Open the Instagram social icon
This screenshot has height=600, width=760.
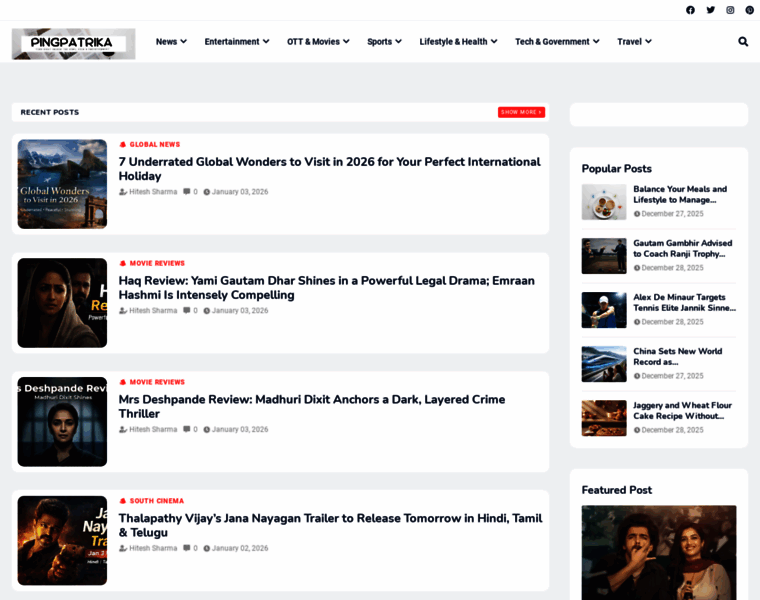pos(730,10)
